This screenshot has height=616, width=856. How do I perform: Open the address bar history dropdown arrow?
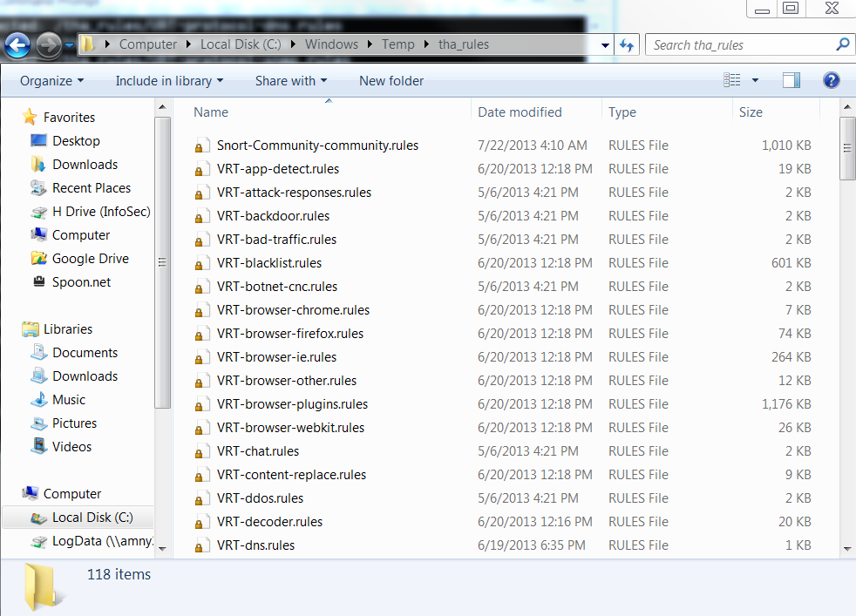point(606,45)
